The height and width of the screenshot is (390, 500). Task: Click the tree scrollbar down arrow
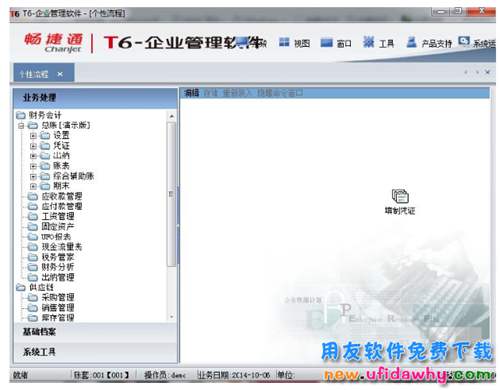[x=172, y=317]
